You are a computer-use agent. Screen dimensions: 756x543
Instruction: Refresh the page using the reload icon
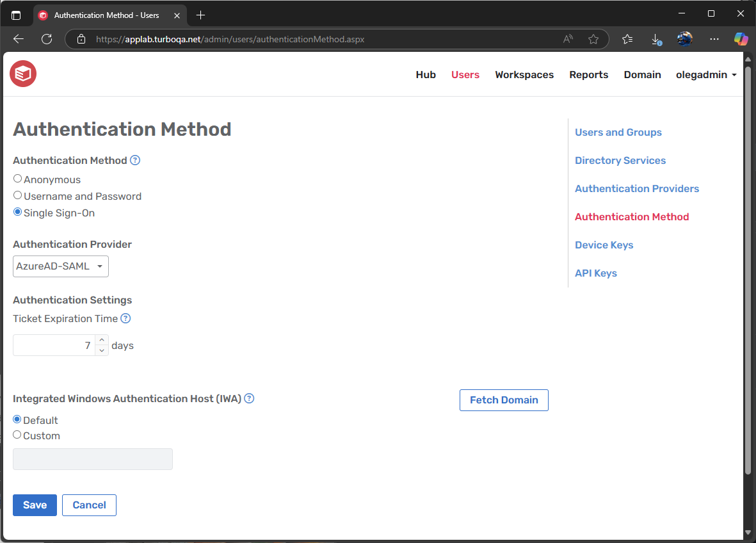point(46,38)
